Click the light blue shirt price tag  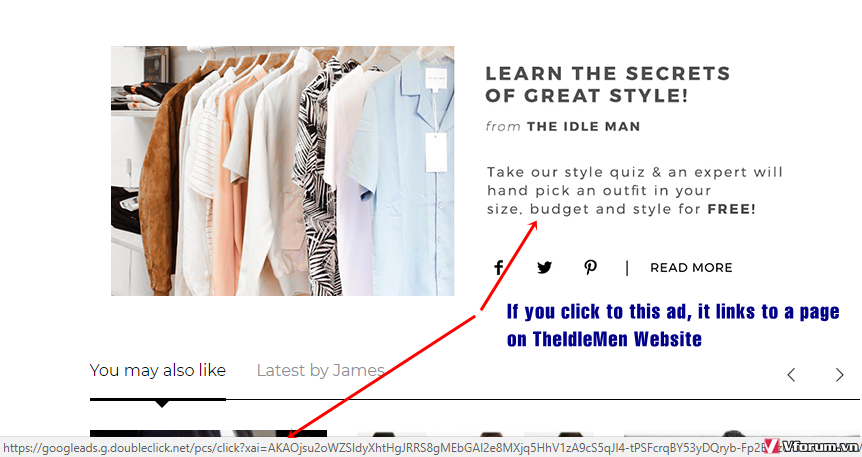click(x=436, y=152)
